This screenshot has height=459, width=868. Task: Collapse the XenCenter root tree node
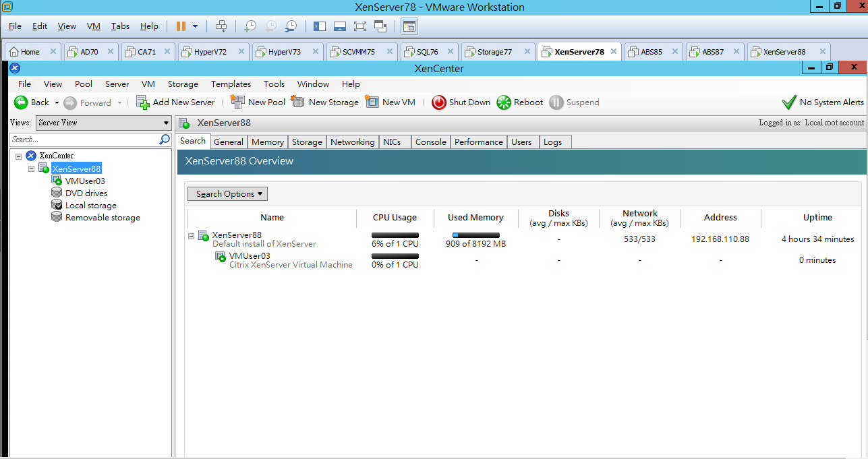click(18, 156)
